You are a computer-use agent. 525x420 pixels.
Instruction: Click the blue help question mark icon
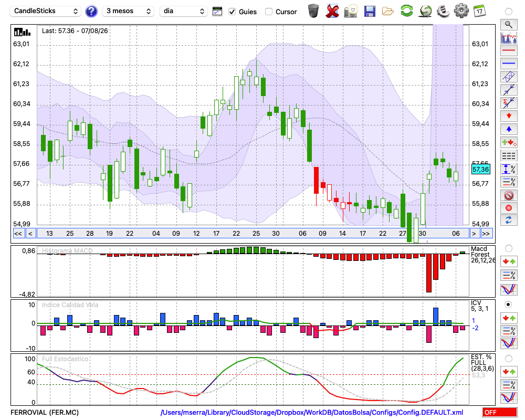[x=91, y=12]
